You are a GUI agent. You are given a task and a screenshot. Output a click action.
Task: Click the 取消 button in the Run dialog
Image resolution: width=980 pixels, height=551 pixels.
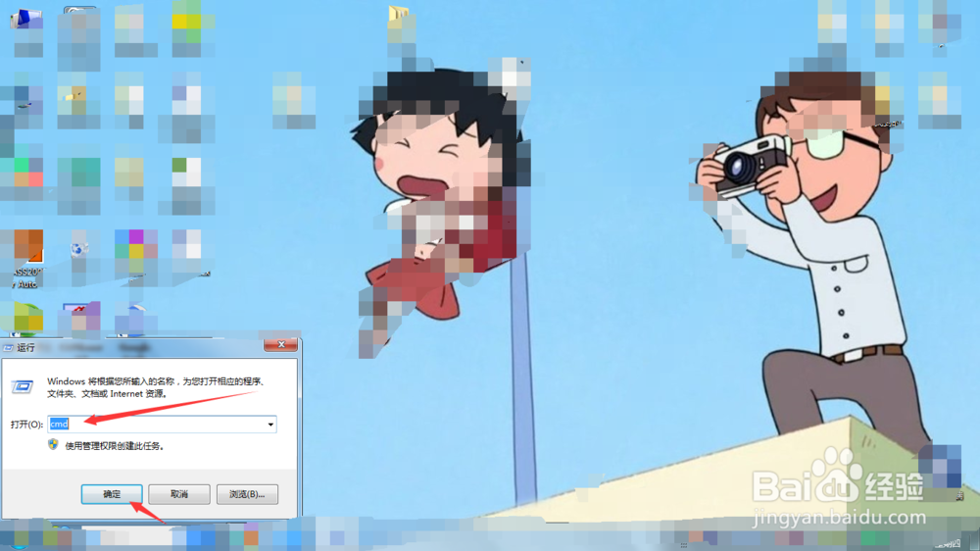coord(179,494)
